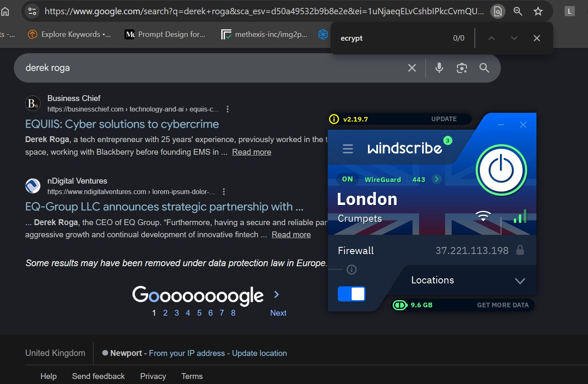Screen dimensions: 588x384
Task: Click the Firewall info icon
Action: coord(352,270)
